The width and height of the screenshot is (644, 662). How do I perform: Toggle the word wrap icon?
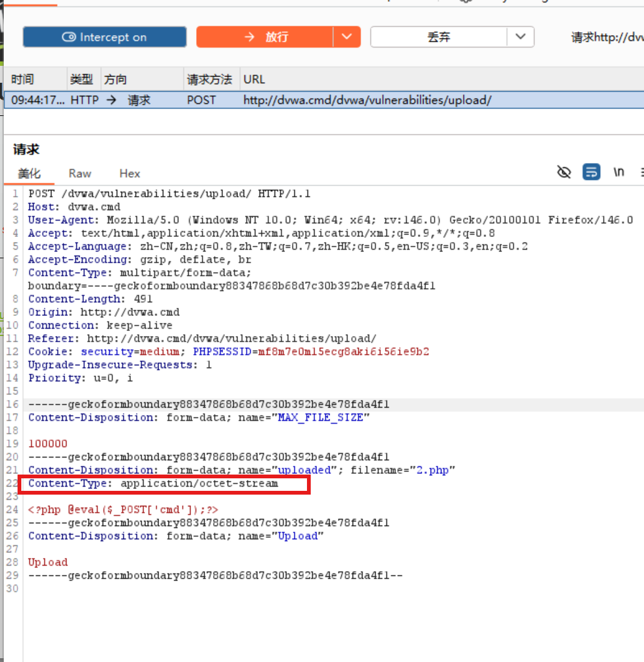tap(591, 172)
